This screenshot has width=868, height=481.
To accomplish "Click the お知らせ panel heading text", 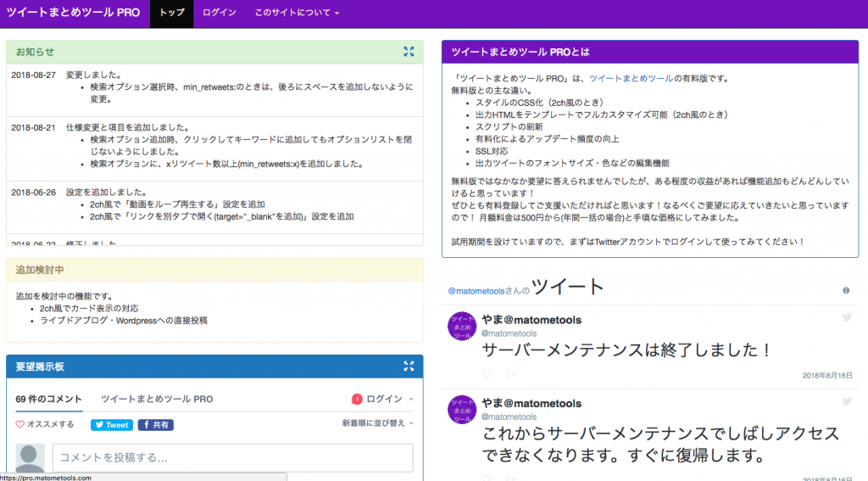I will pos(35,52).
